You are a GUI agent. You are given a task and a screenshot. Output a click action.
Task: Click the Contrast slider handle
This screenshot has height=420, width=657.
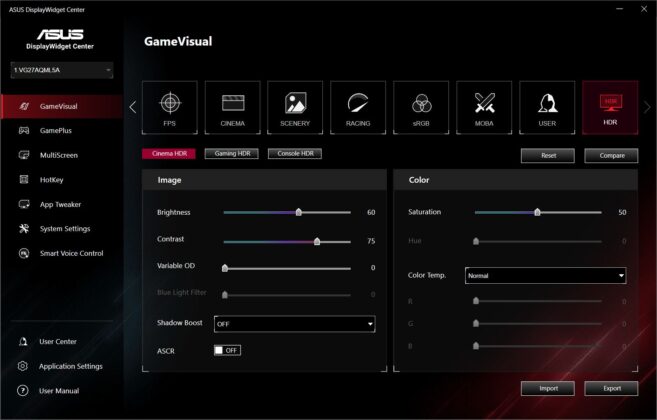coord(317,241)
